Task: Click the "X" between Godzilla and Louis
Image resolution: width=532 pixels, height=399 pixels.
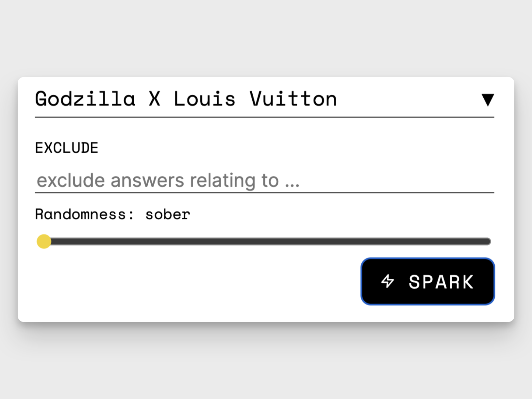Action: 155,99
